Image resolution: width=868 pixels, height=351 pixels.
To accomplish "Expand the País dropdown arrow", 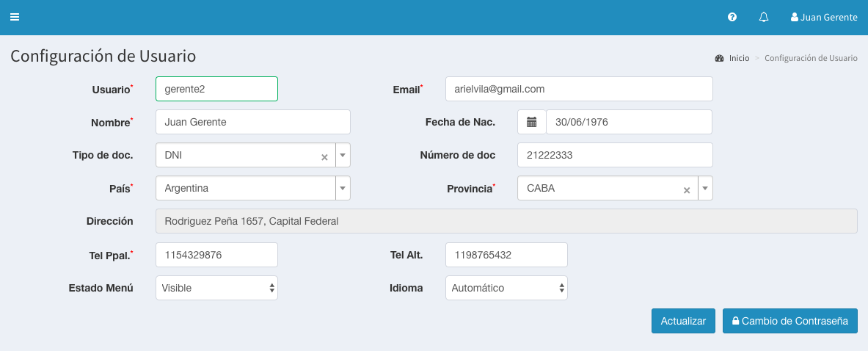I will tap(343, 189).
